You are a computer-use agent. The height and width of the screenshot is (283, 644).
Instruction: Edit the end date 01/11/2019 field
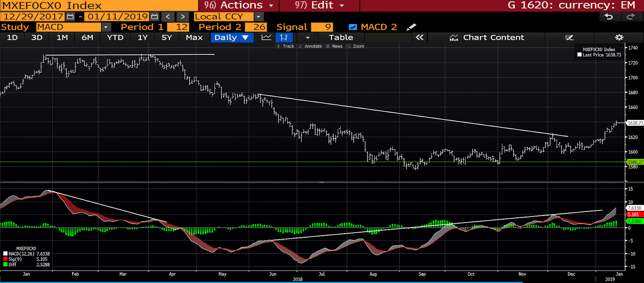pyautogui.click(x=118, y=17)
